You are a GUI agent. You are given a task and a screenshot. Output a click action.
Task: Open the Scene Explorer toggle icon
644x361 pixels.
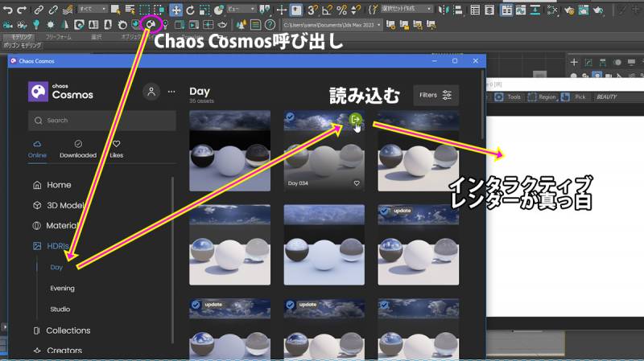475,10
